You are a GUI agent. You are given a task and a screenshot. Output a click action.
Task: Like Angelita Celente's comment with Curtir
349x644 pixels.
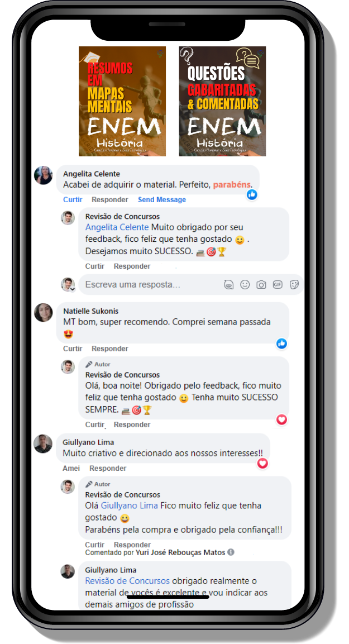click(73, 199)
